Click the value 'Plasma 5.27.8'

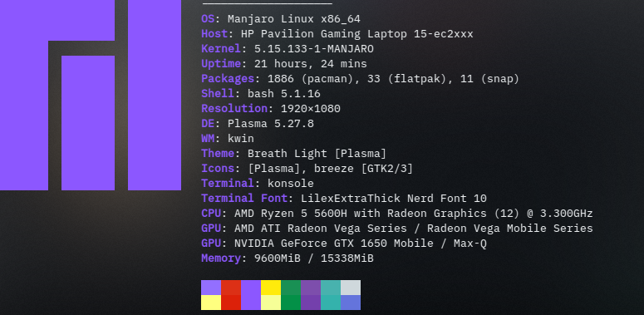[x=271, y=124]
